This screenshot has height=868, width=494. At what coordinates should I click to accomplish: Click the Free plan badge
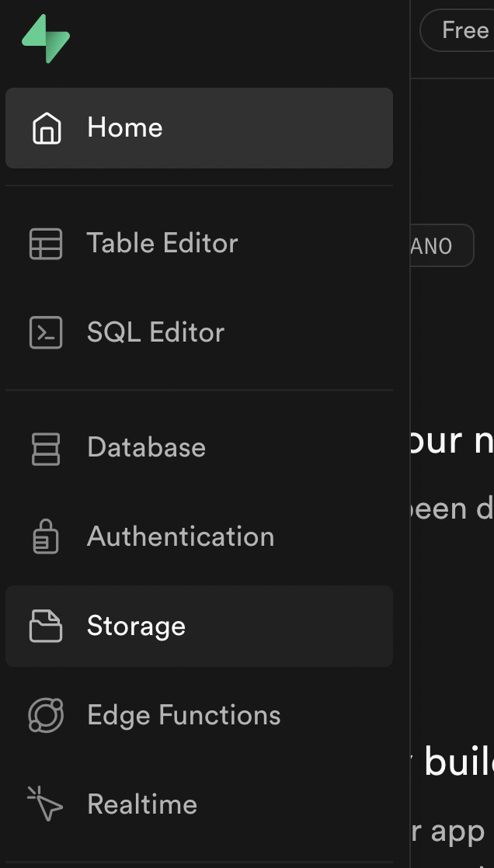463,30
